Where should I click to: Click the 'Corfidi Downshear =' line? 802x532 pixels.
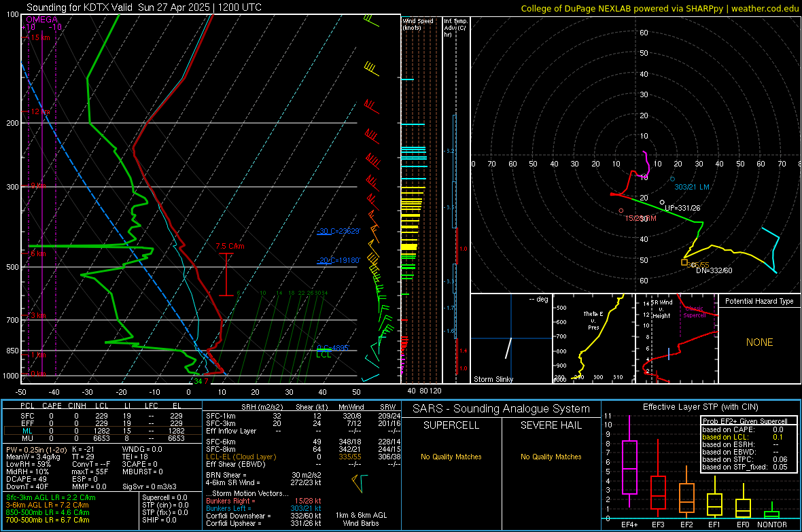(264, 516)
